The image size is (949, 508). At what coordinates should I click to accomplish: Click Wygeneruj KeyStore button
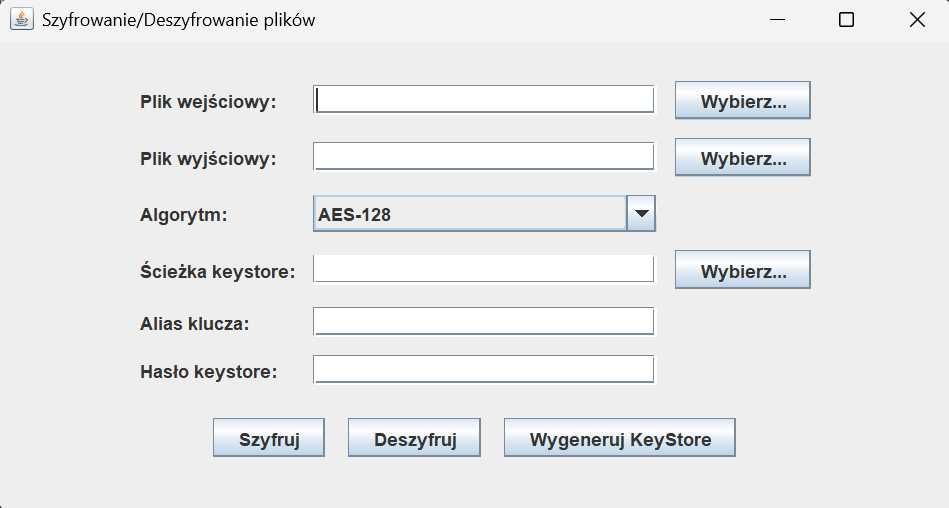(619, 438)
